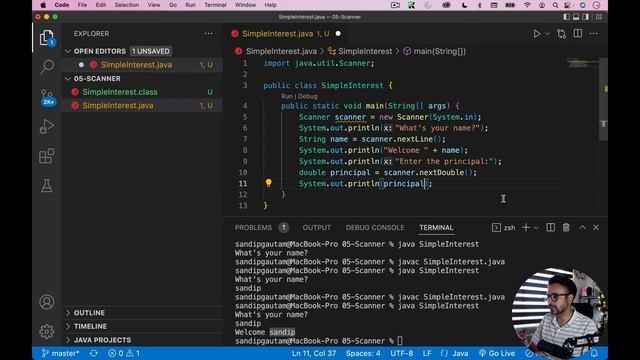The height and width of the screenshot is (360, 640).
Task: Split the editor to the right
Action: click(x=578, y=33)
